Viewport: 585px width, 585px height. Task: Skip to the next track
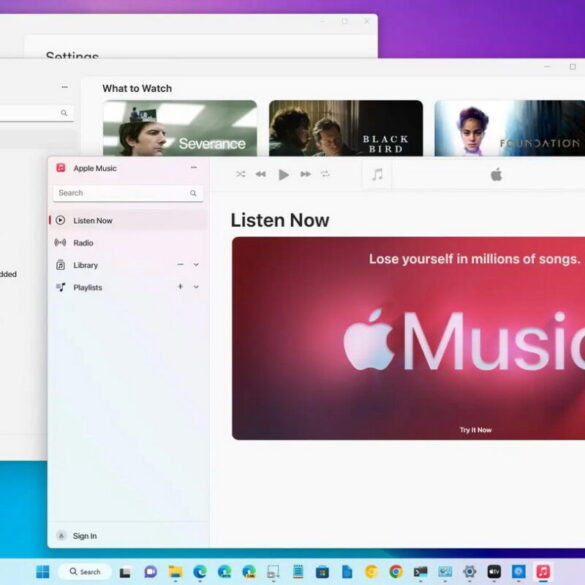(305, 174)
